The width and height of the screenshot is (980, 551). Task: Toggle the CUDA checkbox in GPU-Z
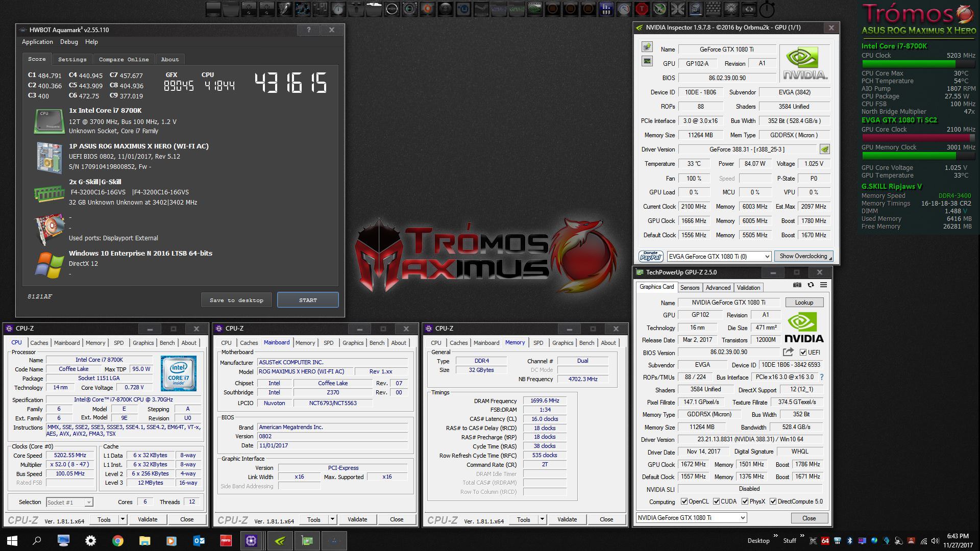[717, 502]
